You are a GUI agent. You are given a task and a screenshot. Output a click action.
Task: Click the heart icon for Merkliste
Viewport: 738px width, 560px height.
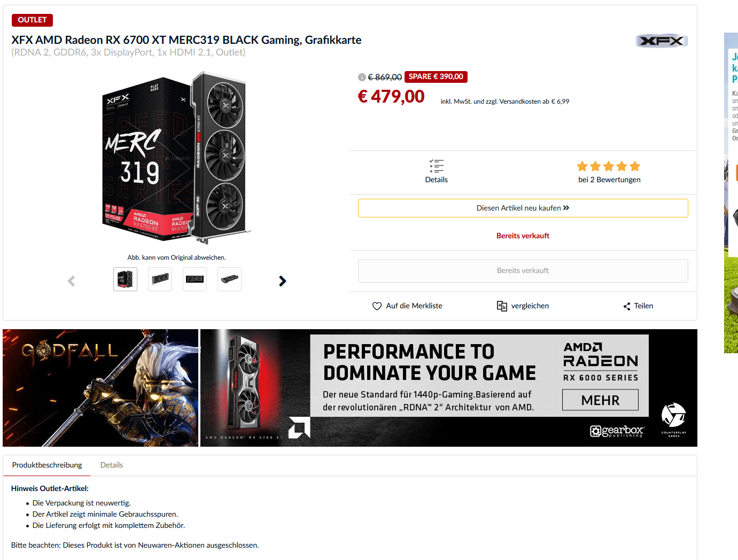(x=377, y=306)
